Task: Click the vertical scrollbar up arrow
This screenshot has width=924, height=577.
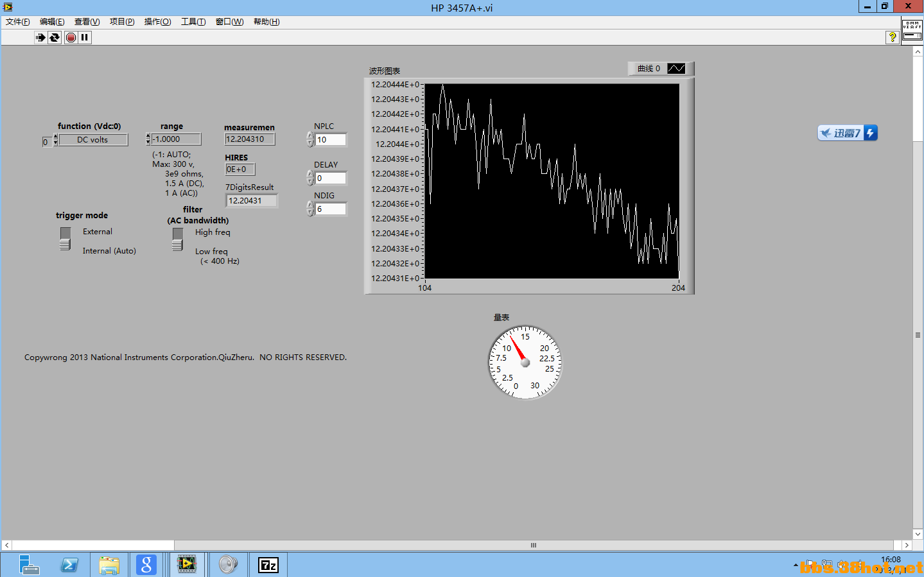Action: tap(918, 51)
